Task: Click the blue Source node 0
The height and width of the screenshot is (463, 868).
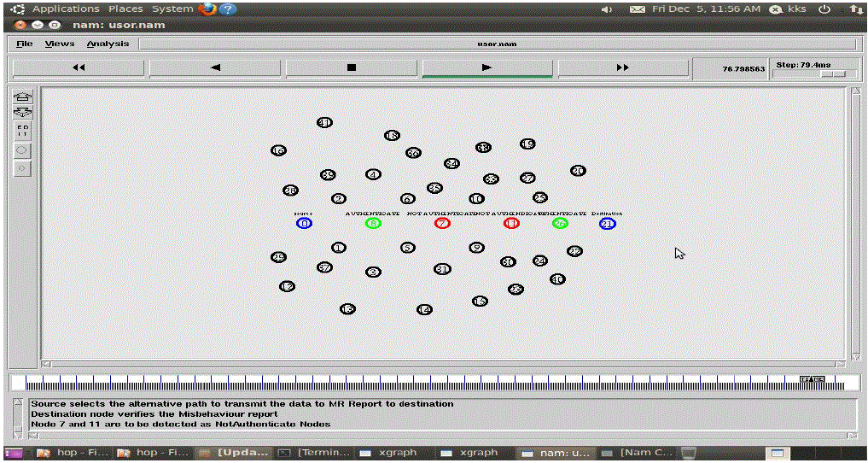Action: coord(305,224)
